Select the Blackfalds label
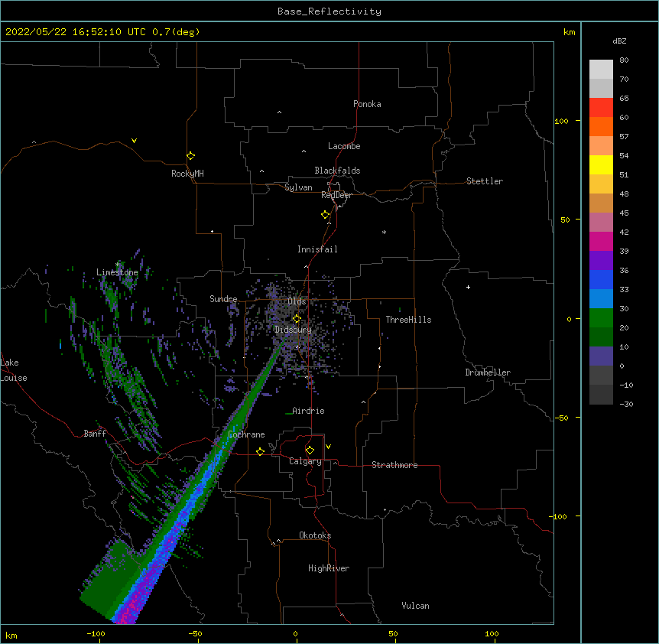The image size is (659, 644). pos(337,171)
